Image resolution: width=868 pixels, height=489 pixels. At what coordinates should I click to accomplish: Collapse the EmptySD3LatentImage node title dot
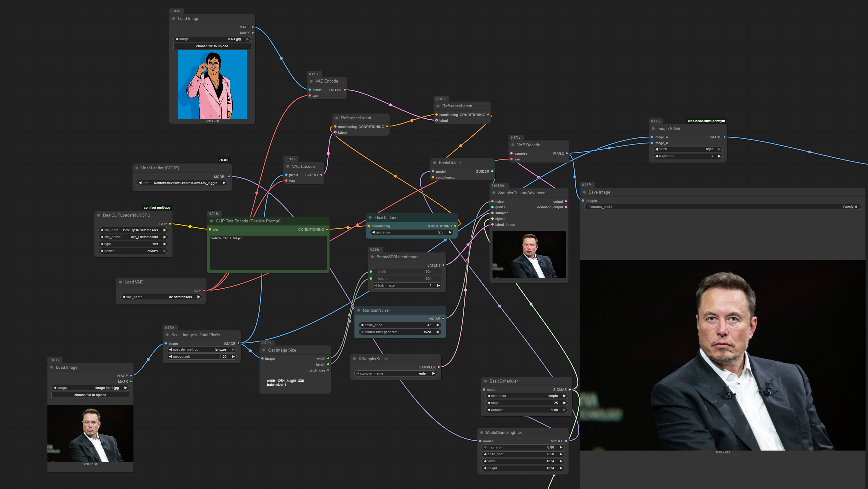tap(372, 257)
